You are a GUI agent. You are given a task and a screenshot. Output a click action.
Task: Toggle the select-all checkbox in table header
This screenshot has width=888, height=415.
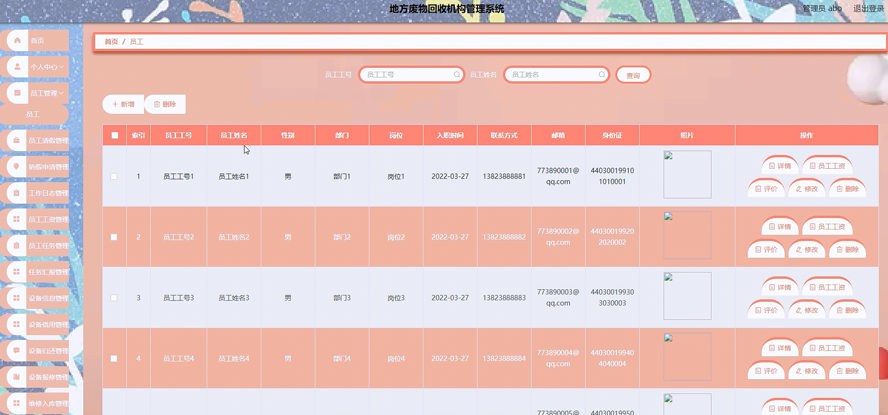(x=114, y=135)
